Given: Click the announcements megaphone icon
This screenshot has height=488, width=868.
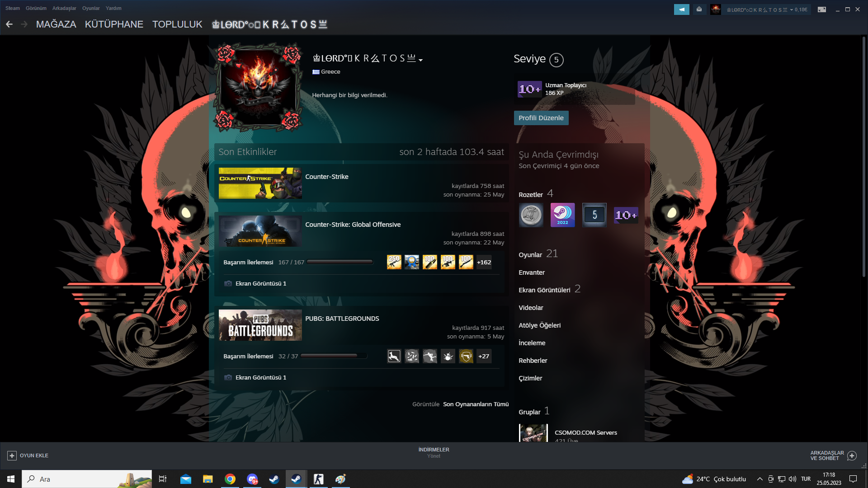Looking at the screenshot, I should (681, 9).
